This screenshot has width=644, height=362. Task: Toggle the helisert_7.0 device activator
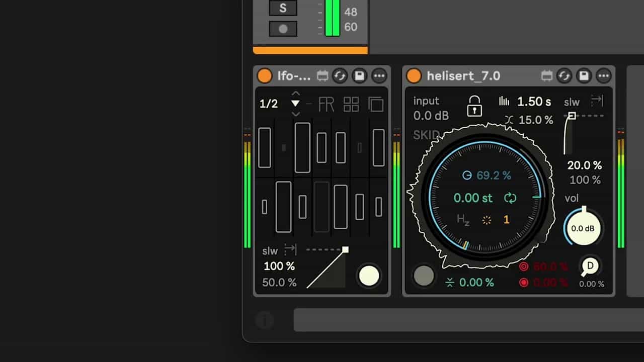(414, 76)
